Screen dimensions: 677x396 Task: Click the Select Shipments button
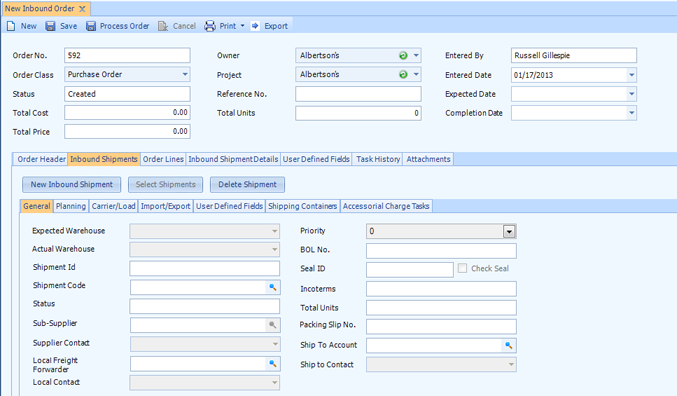pos(165,185)
